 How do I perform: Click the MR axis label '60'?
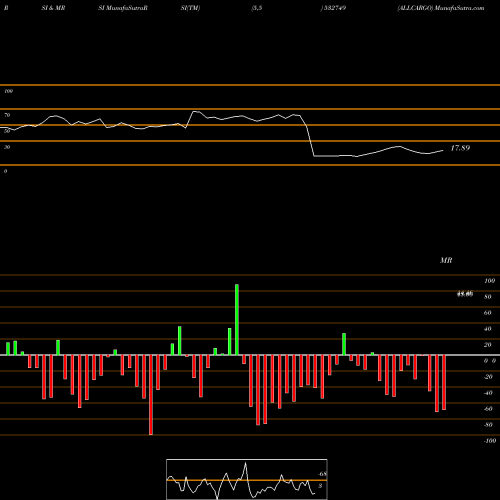pos(488,313)
